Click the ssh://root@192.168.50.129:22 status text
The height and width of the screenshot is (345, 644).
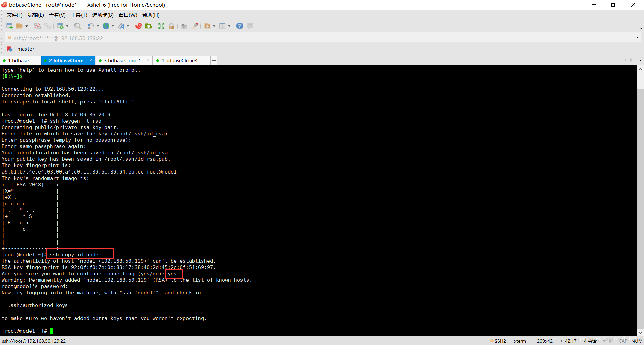(x=34, y=341)
